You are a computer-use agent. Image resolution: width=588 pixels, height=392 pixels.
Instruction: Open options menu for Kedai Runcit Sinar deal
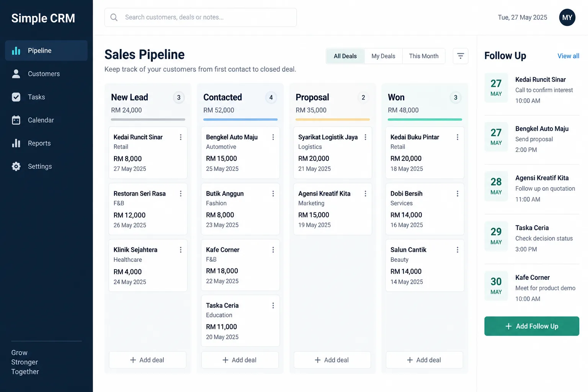pos(181,137)
